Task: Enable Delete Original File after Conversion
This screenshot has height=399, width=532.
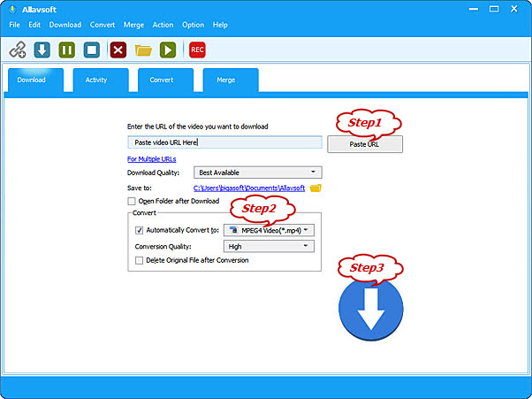Action: tap(139, 260)
